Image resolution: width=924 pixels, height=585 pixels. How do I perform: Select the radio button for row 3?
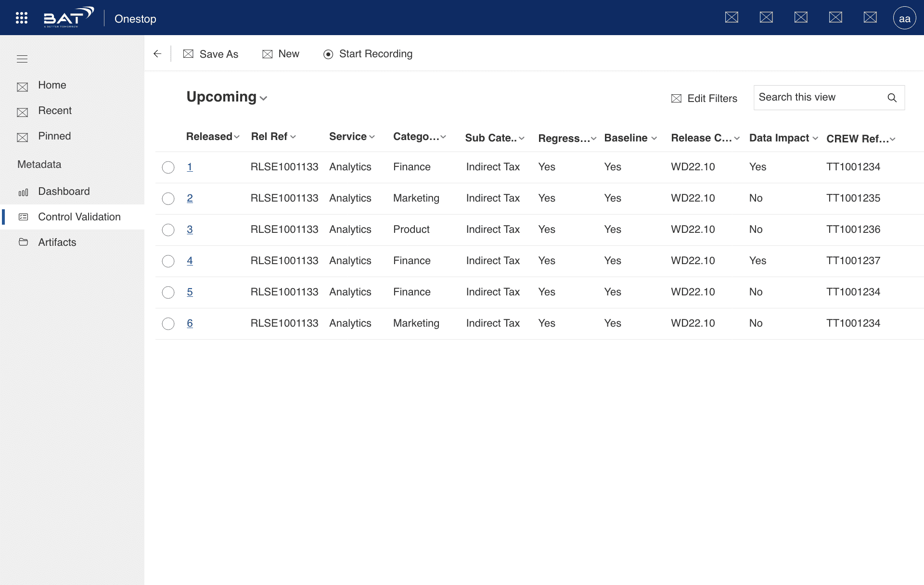click(x=168, y=230)
